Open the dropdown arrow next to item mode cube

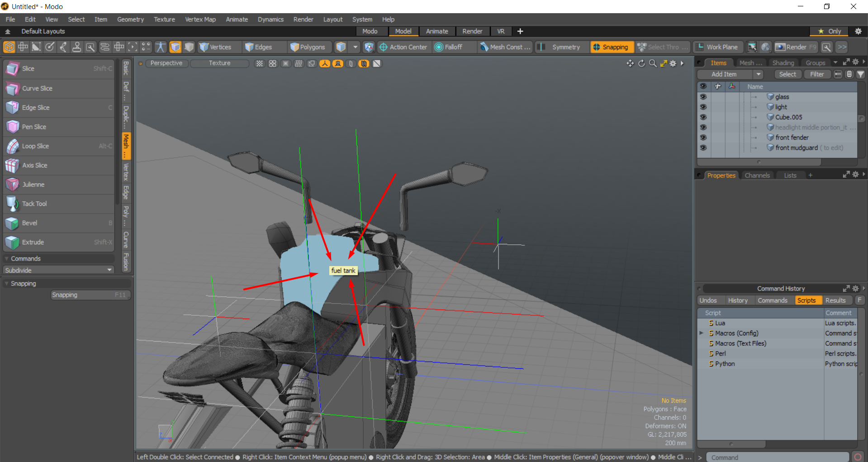(355, 47)
